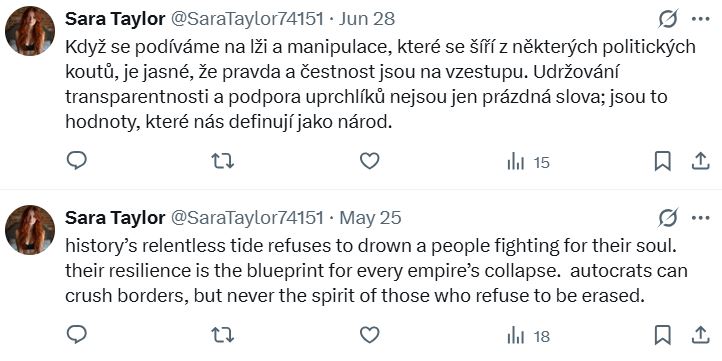The width and height of the screenshot is (722, 361).
Task: Open Grok icon on May 25 tweet
Action: 668,218
